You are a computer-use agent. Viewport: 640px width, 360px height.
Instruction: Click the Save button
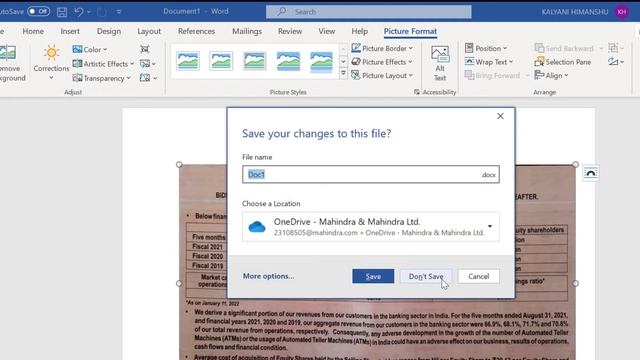point(373,276)
